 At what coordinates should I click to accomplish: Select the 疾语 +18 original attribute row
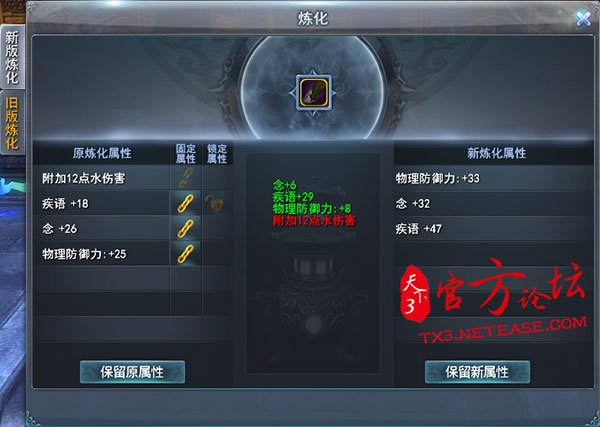[x=101, y=204]
